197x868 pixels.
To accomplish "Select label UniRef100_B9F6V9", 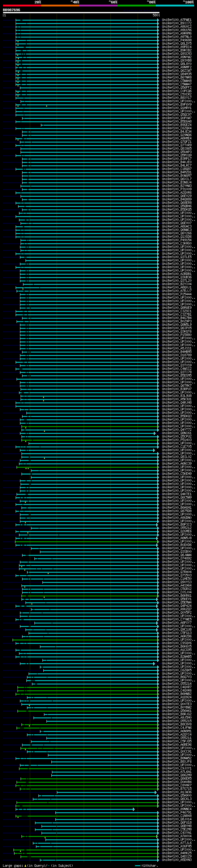I will tap(176, 104).
